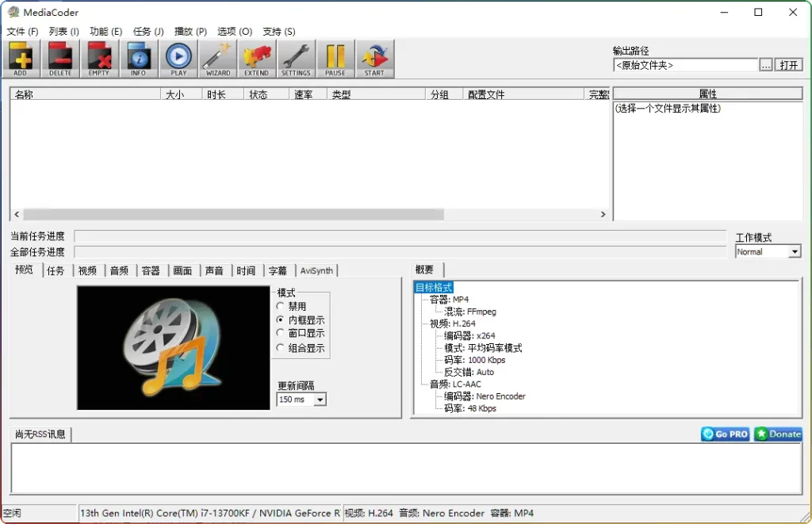Click the 尚无RSS讯息 tab
This screenshot has height=524, width=812.
(x=40, y=434)
